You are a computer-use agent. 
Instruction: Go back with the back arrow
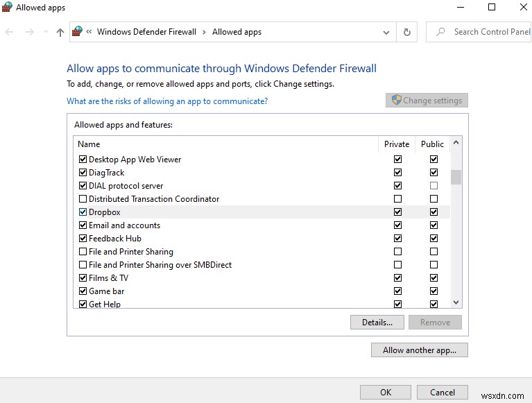(x=9, y=32)
